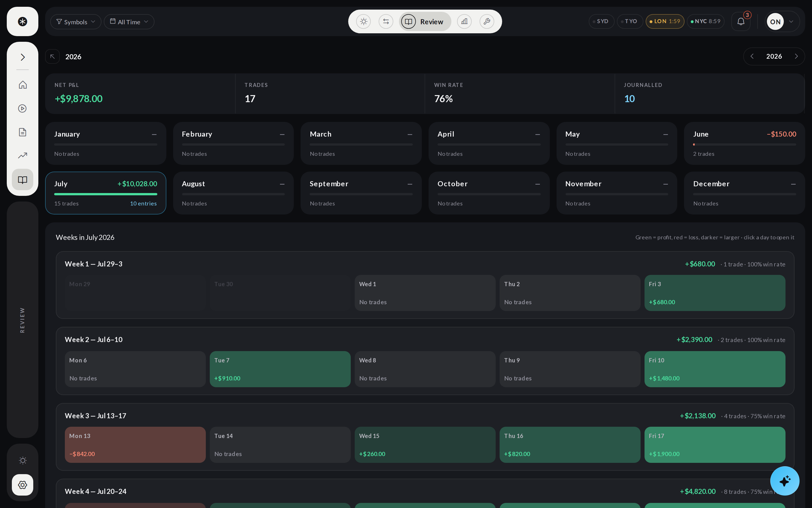The width and height of the screenshot is (812, 508).
Task: Switch to the swap arrows tab in top nav
Action: 386,21
